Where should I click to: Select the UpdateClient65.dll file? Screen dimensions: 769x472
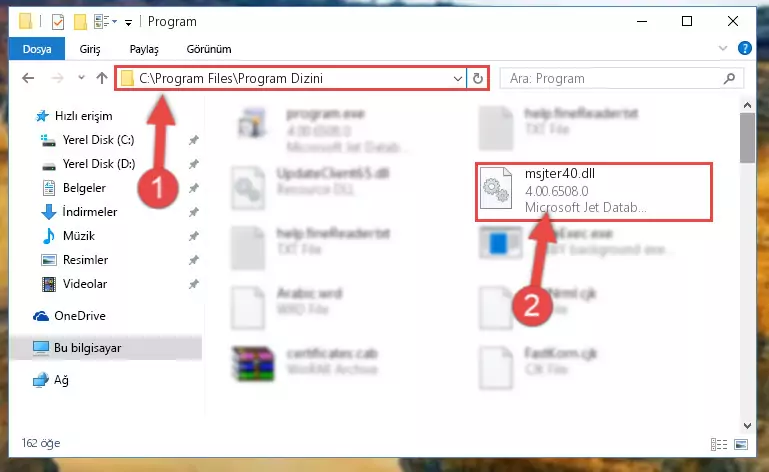point(310,188)
